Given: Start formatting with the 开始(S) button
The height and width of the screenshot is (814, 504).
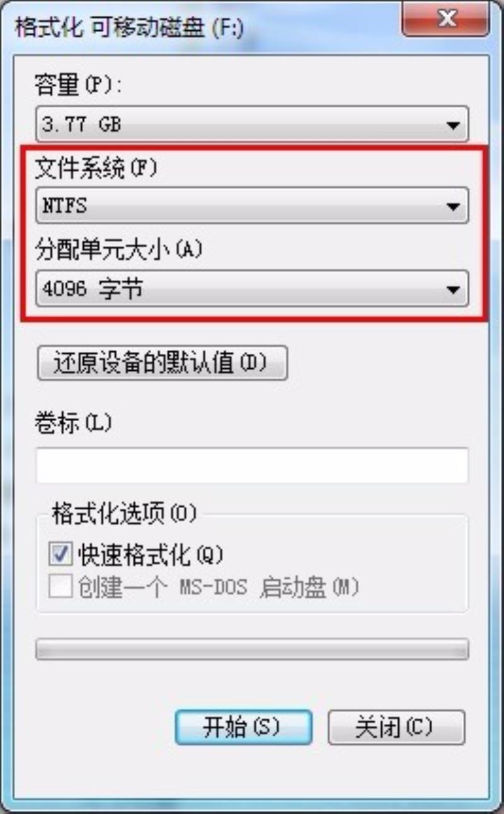Looking at the screenshot, I should pos(244,728).
